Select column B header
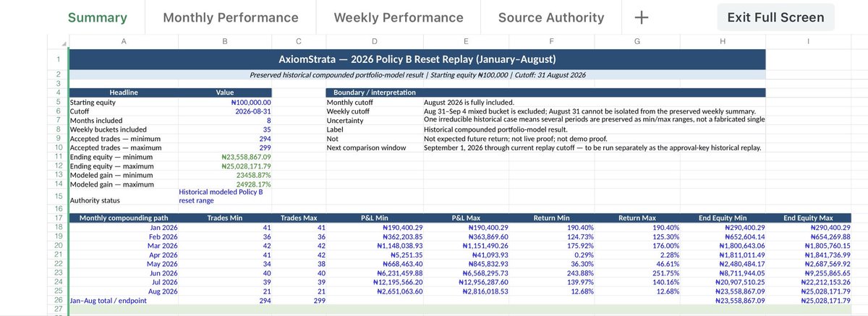 coord(225,41)
